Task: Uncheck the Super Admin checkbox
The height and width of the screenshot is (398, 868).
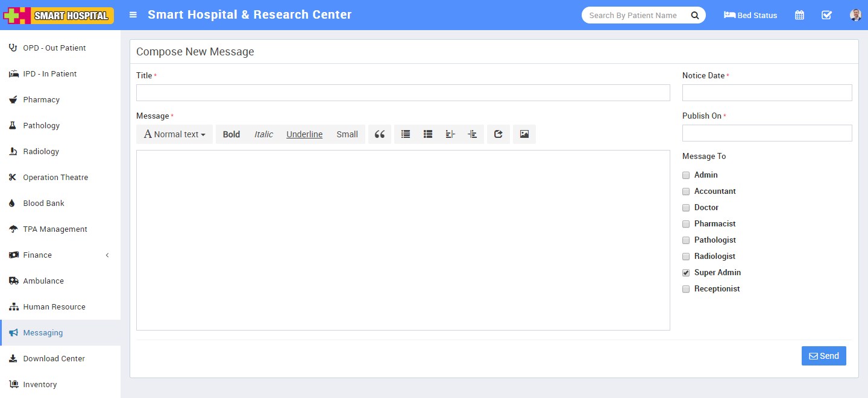Action: (686, 273)
